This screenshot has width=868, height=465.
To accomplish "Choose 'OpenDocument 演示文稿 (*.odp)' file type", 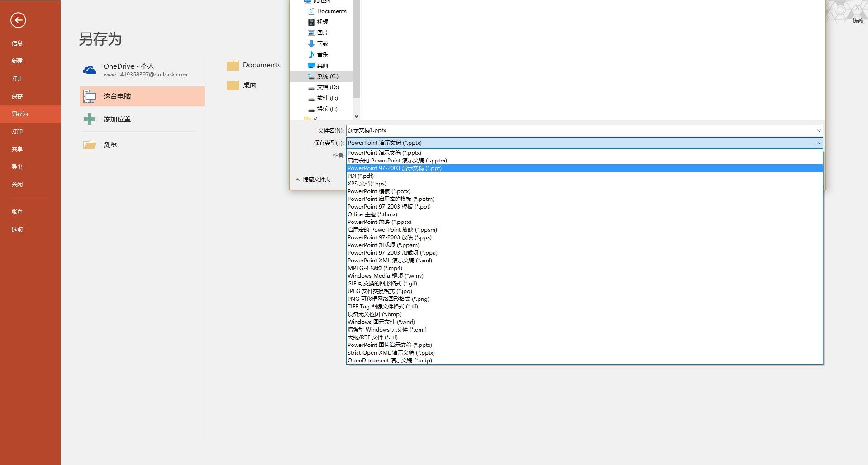I will tap(584, 361).
